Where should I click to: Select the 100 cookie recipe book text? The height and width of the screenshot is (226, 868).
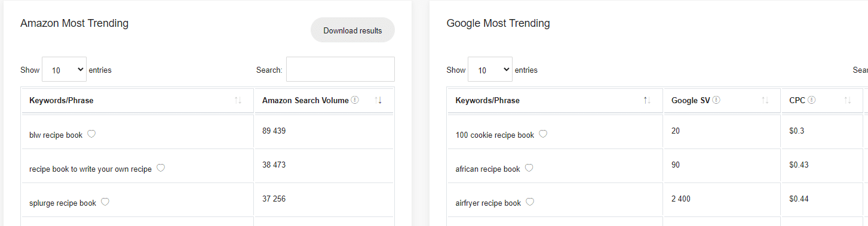[495, 135]
